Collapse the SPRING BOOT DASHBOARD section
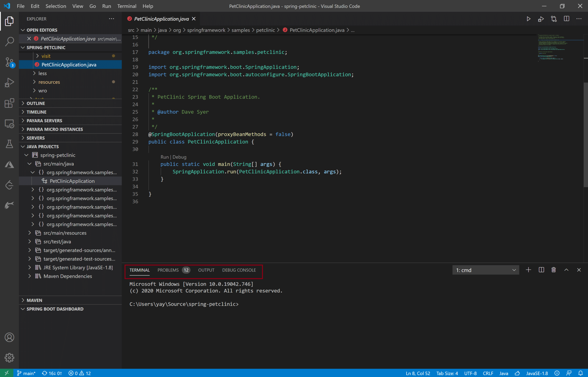The width and height of the screenshot is (588, 377). pos(70,309)
